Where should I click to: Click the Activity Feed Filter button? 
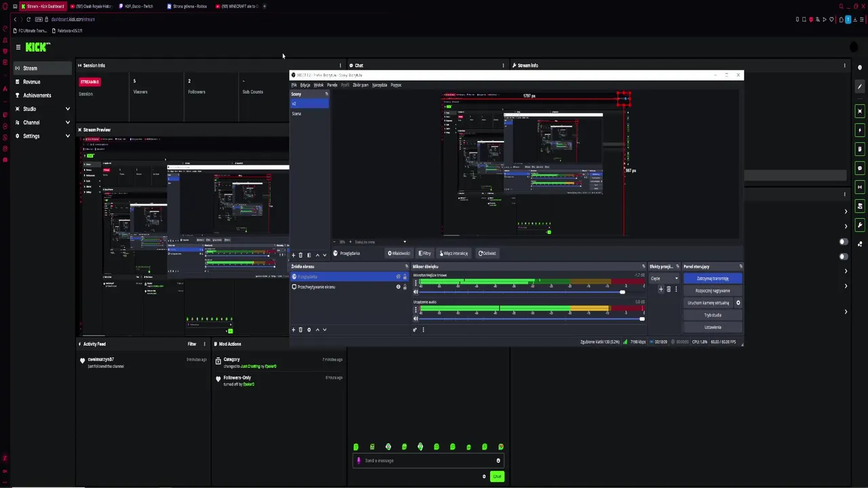(x=192, y=344)
